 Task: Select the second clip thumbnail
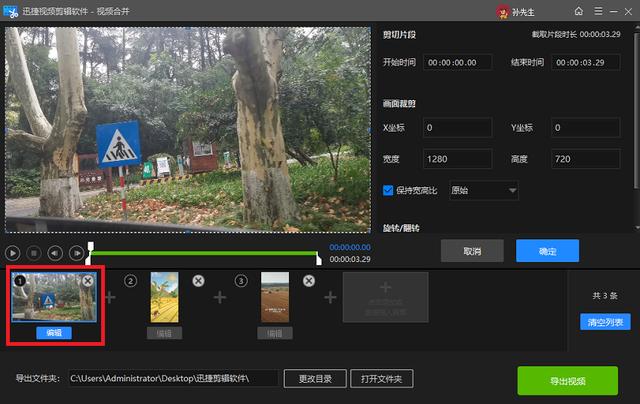tap(164, 297)
